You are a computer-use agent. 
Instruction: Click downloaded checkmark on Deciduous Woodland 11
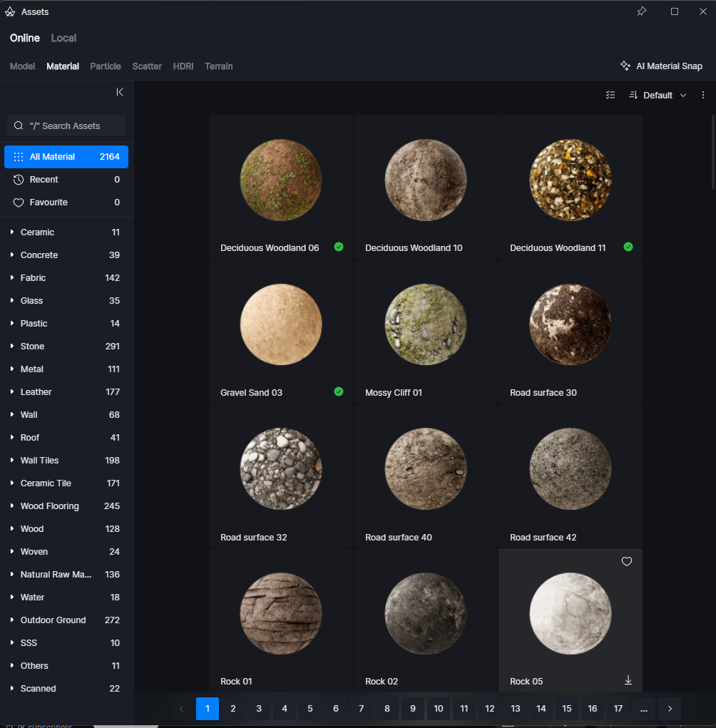click(x=628, y=247)
